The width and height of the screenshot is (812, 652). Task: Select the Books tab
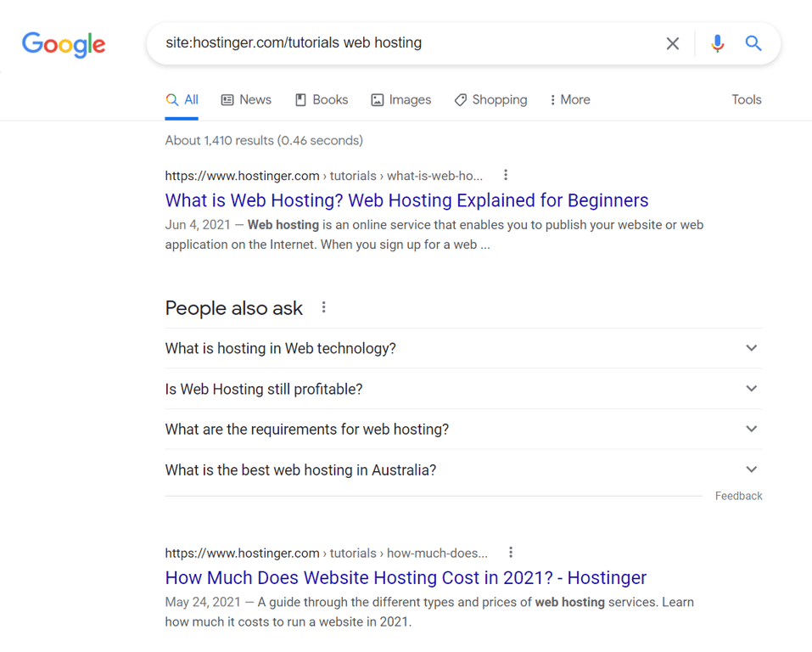pyautogui.click(x=321, y=99)
